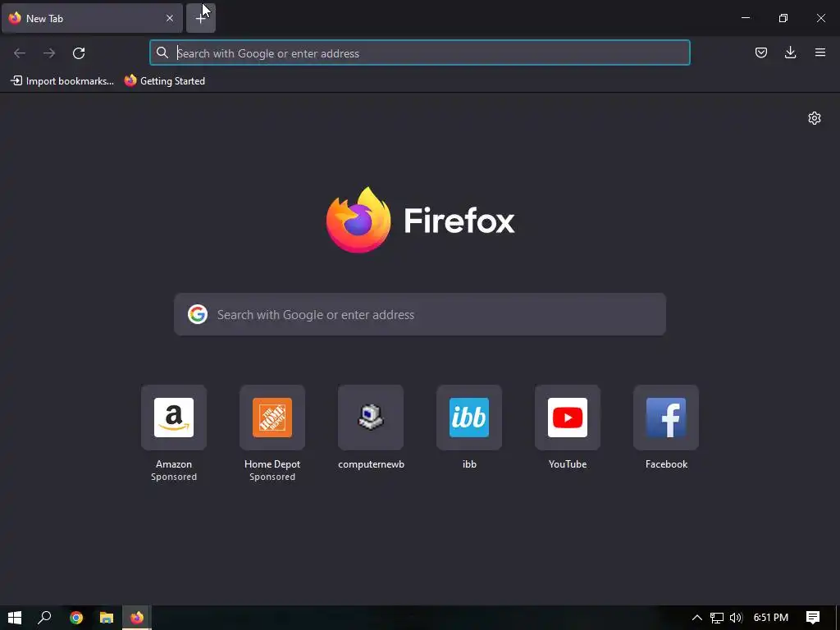
Task: Click Import bookmarks toolbar item
Action: [62, 81]
